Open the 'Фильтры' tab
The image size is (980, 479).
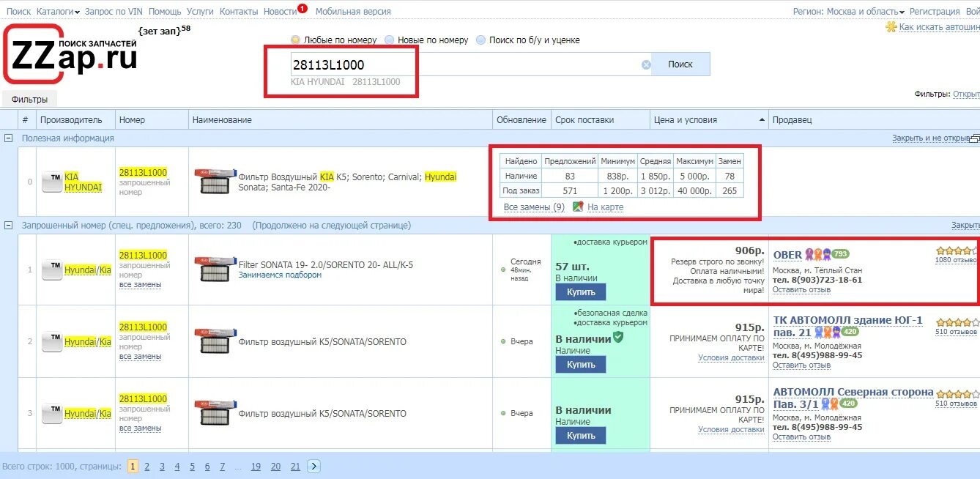click(x=30, y=99)
